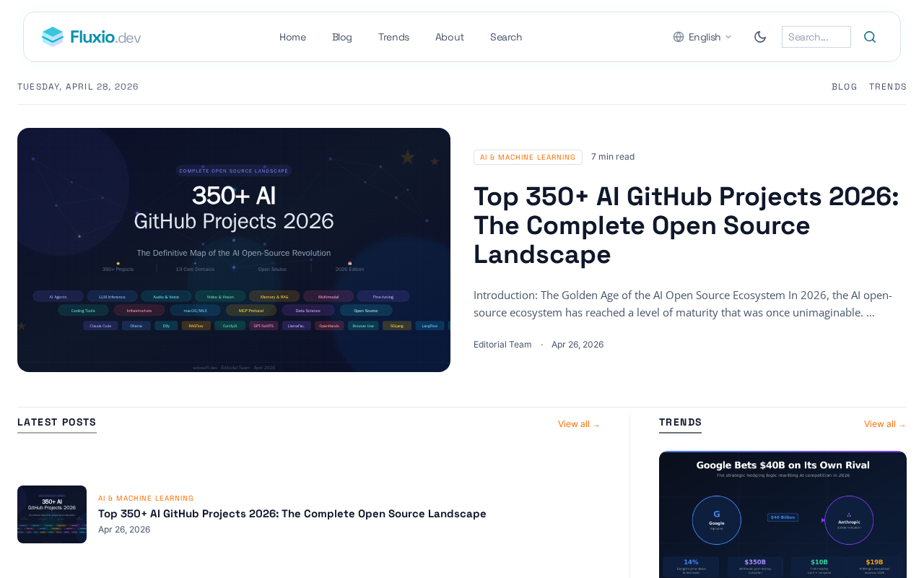Click the 7 min read label
The width and height of the screenshot is (924, 578).
click(x=613, y=157)
